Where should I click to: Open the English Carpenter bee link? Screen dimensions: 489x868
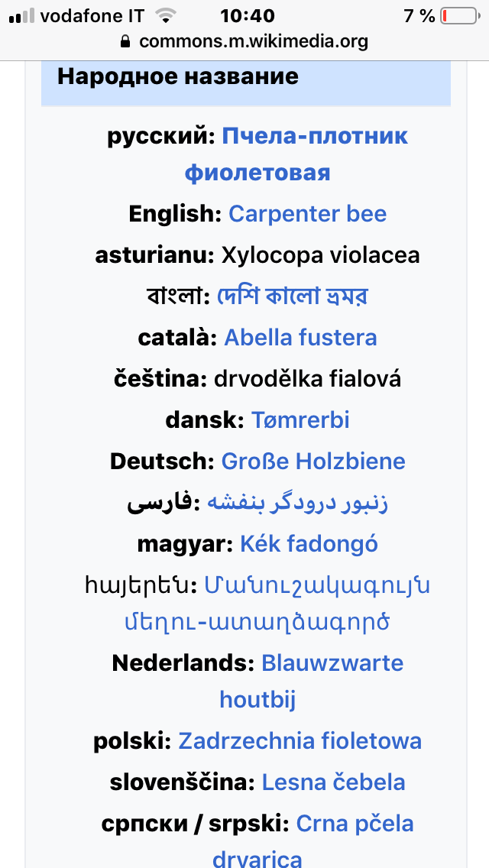point(307,214)
